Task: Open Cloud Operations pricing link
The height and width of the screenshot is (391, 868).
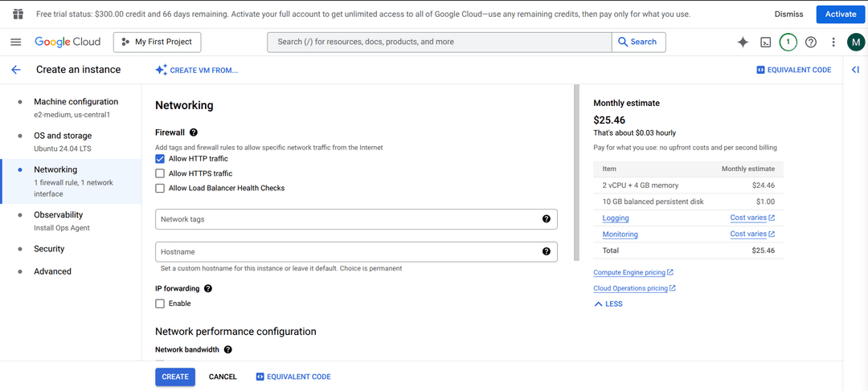Action: point(634,288)
